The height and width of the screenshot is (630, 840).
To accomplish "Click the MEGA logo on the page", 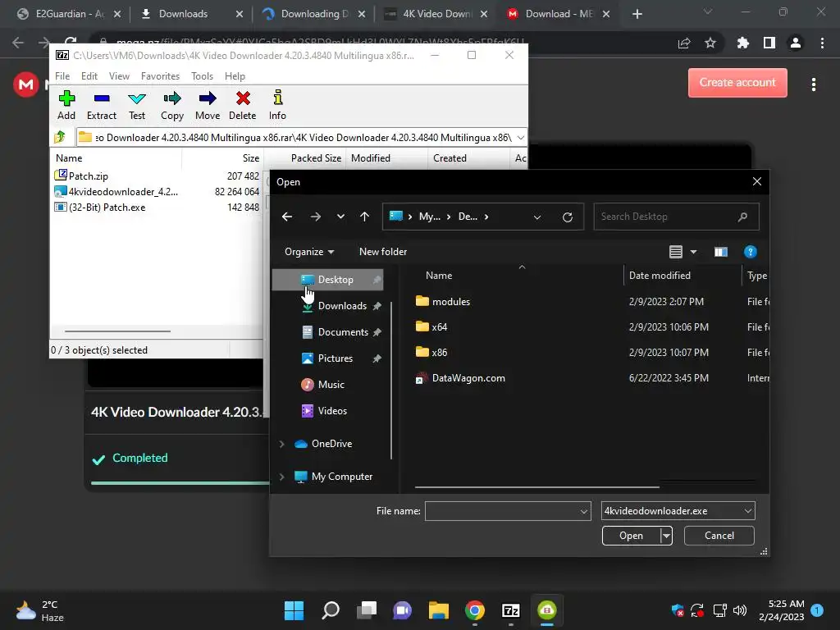I will point(25,84).
